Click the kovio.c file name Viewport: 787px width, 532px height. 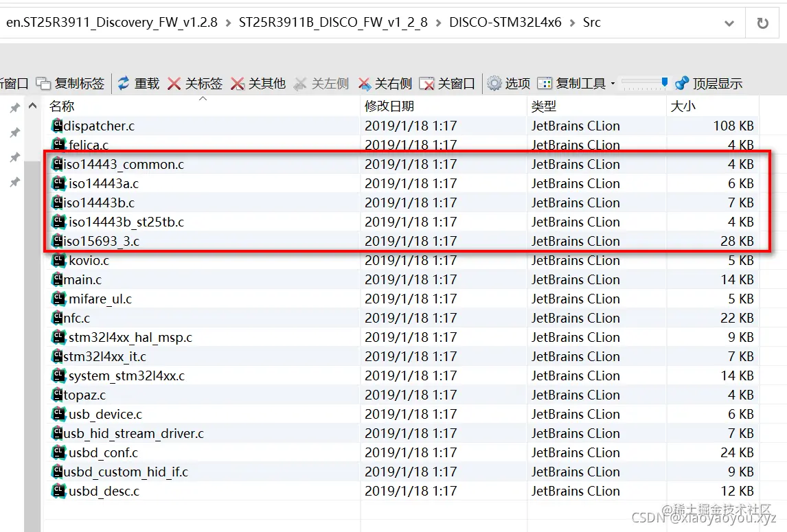point(89,260)
